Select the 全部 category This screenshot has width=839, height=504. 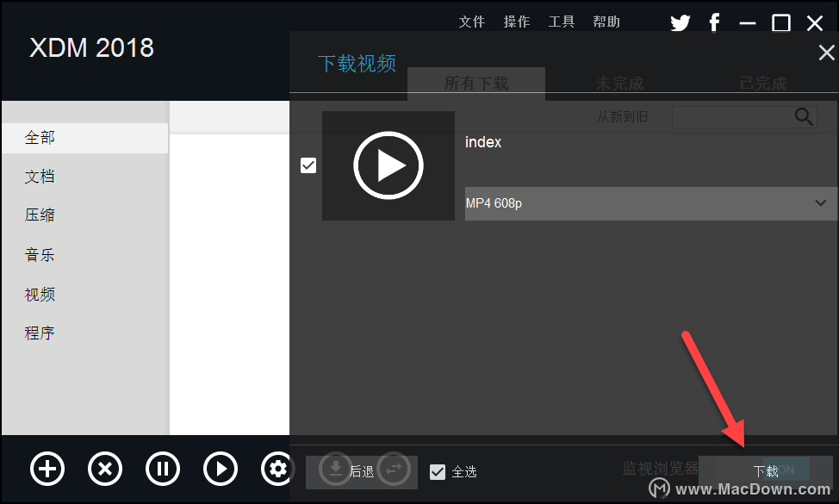click(85, 138)
